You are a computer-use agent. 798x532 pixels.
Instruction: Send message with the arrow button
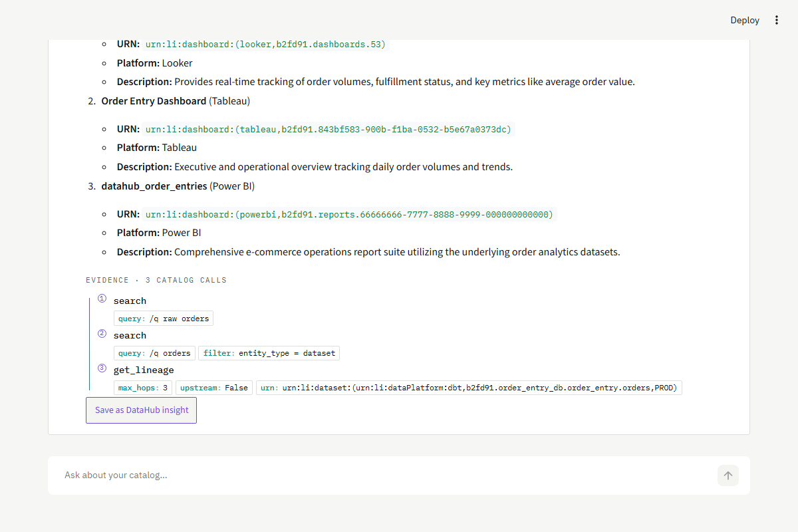[728, 475]
